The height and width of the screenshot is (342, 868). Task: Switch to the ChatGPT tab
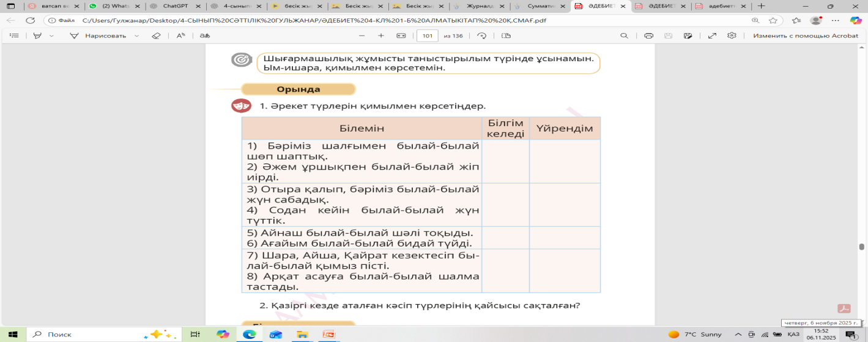click(174, 6)
